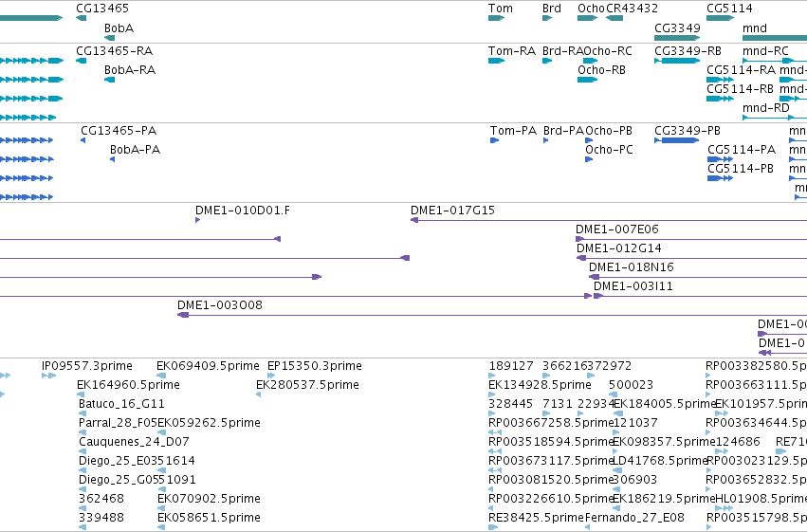Open the 189127 feature label

tap(511, 366)
